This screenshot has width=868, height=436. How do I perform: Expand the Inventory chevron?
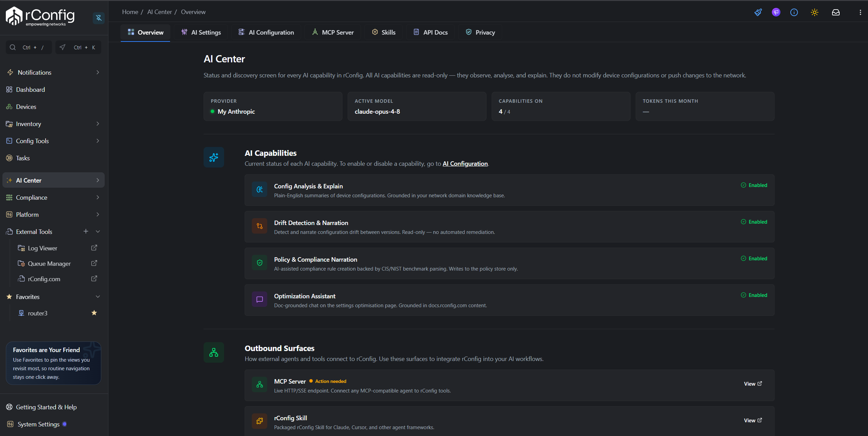click(x=98, y=124)
